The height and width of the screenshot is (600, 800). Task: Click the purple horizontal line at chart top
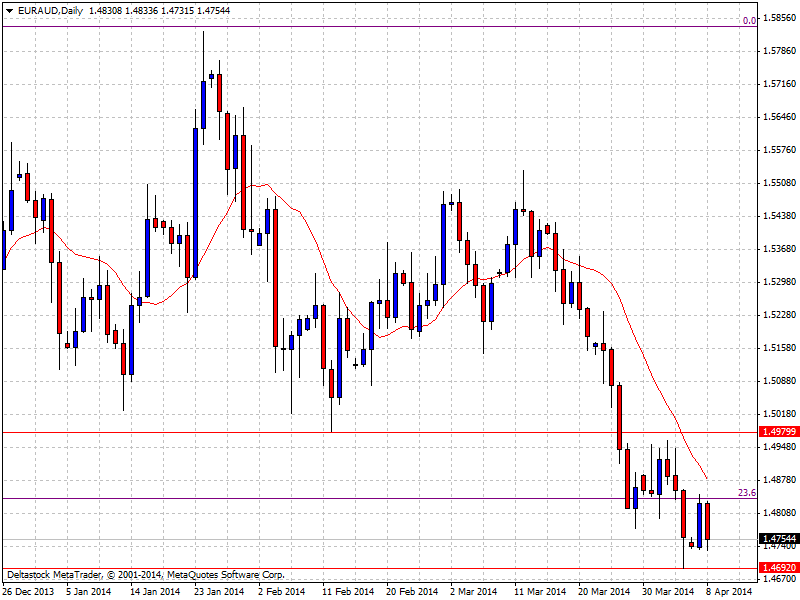400,27
